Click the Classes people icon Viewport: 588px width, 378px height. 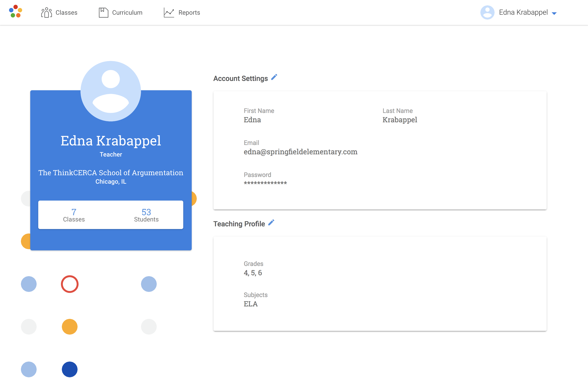pyautogui.click(x=46, y=12)
